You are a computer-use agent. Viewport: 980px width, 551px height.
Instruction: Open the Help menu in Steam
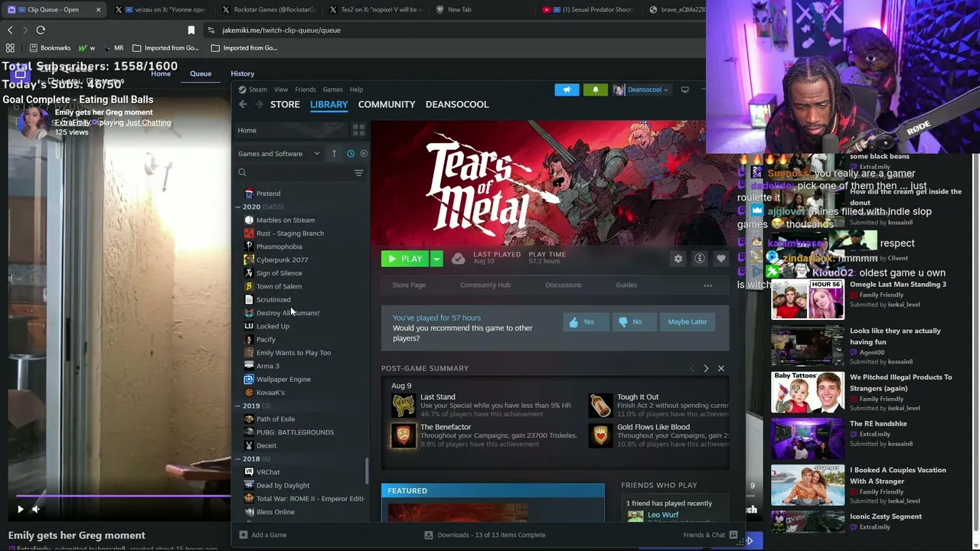tap(357, 90)
